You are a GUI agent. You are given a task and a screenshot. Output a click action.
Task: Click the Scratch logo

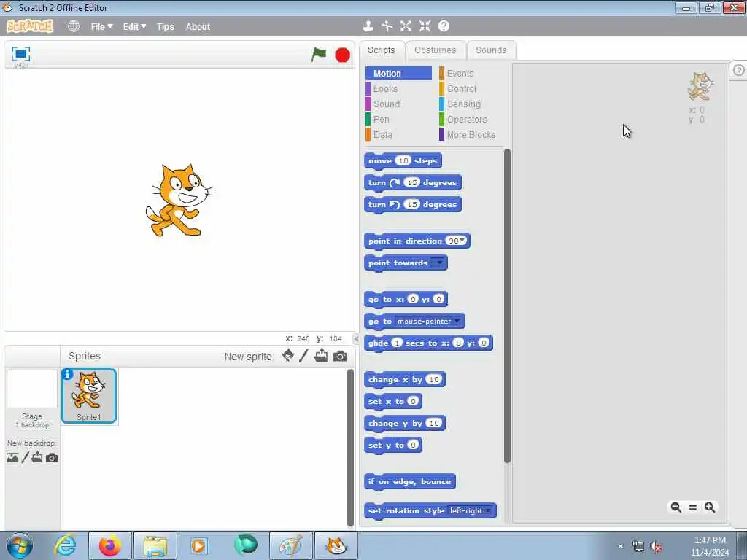tap(29, 26)
